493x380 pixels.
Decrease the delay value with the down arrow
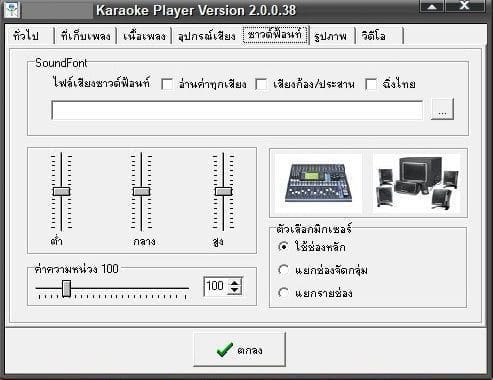coord(235,291)
